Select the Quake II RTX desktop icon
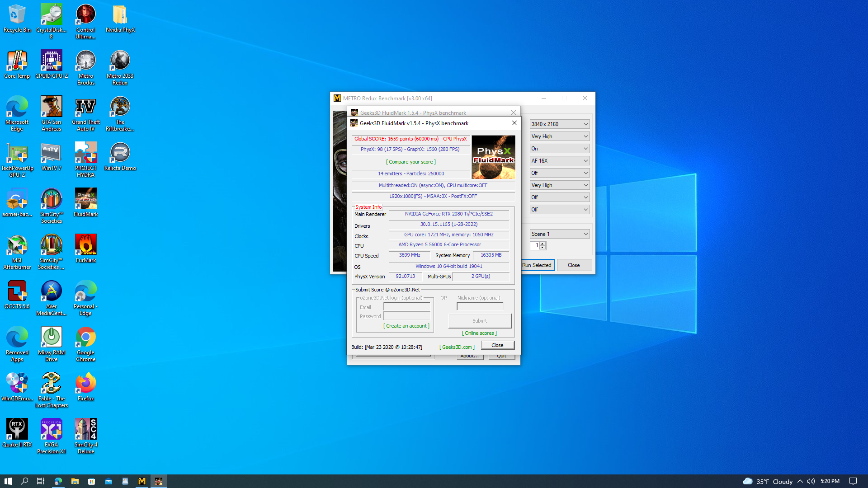 coord(17,433)
